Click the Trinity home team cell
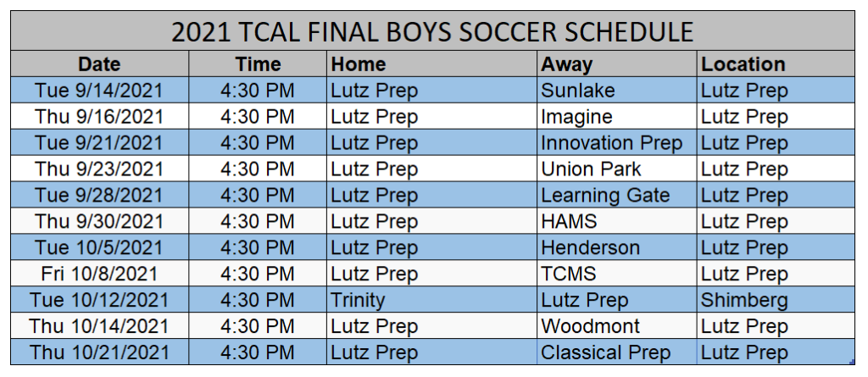 (431, 300)
